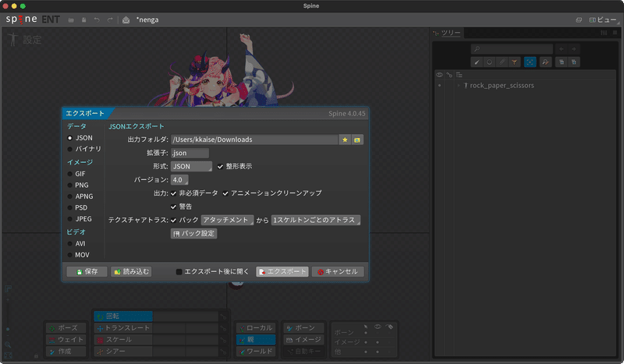Click the tree panel vertical bars icon
The width and height of the screenshot is (624, 364).
click(x=604, y=33)
